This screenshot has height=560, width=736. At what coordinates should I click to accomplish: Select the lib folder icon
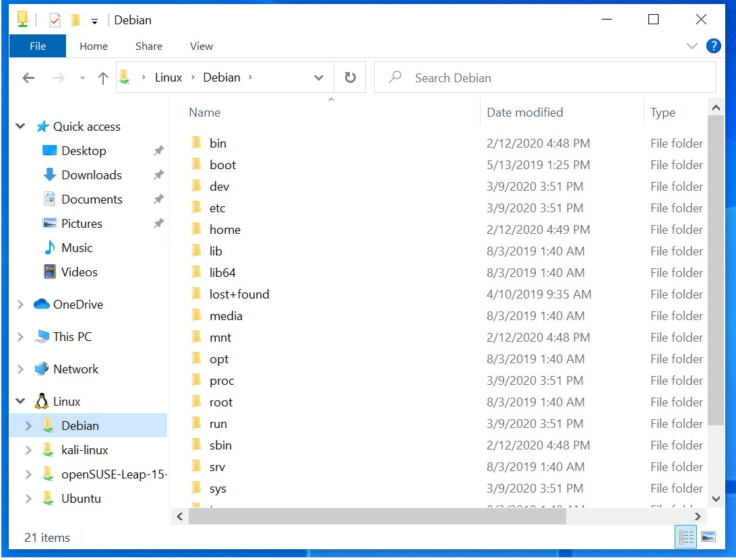[197, 251]
